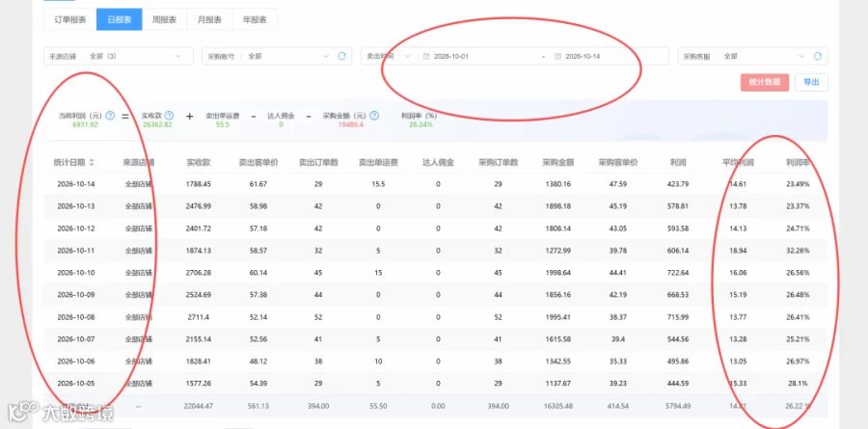Click the 实收款 column header
Image resolution: width=868 pixels, height=429 pixels.
point(198,163)
